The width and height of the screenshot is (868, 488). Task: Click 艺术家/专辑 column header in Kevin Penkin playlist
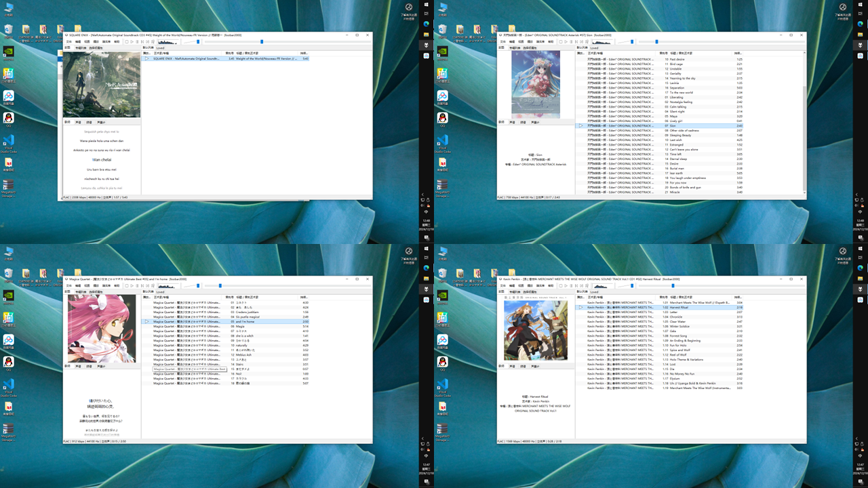pyautogui.click(x=597, y=298)
